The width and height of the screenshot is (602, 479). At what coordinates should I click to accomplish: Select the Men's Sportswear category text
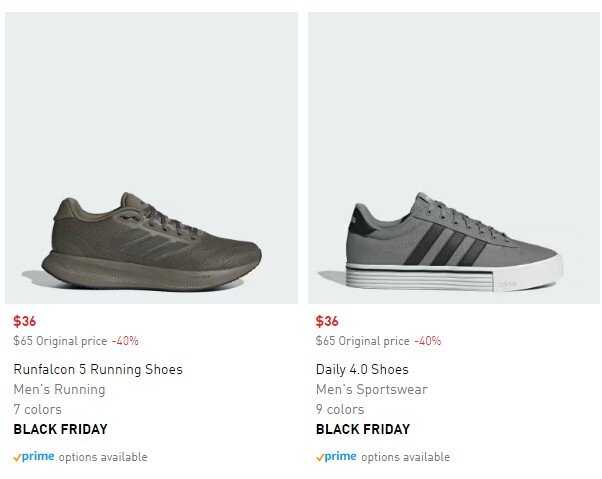tap(371, 390)
